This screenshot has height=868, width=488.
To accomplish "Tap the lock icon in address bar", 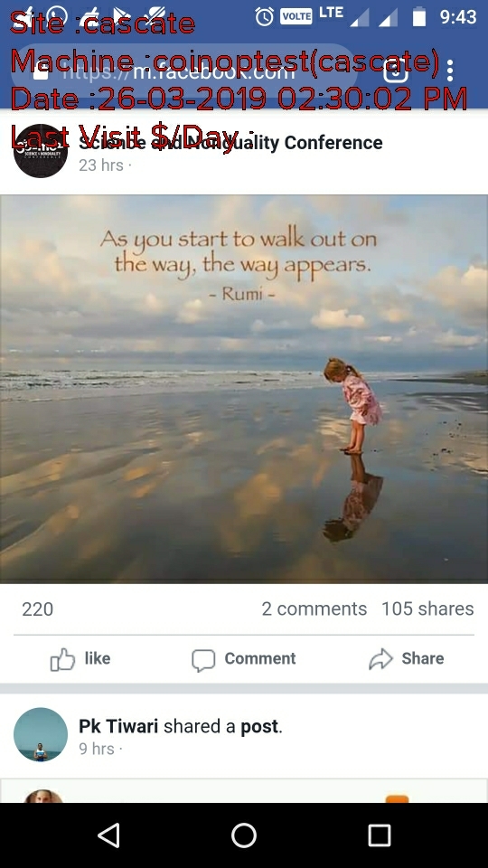I will coord(41,71).
